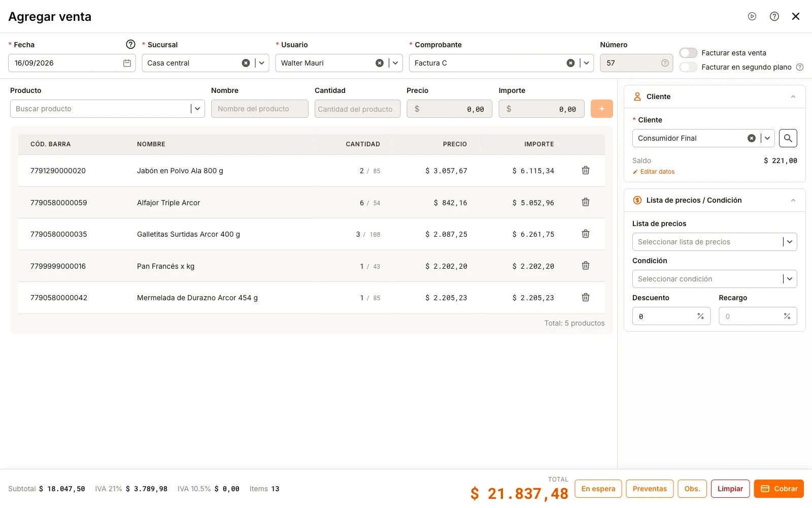Image resolution: width=812 pixels, height=508 pixels.
Task: Remove the Pan Francés x kg row
Action: tap(586, 266)
